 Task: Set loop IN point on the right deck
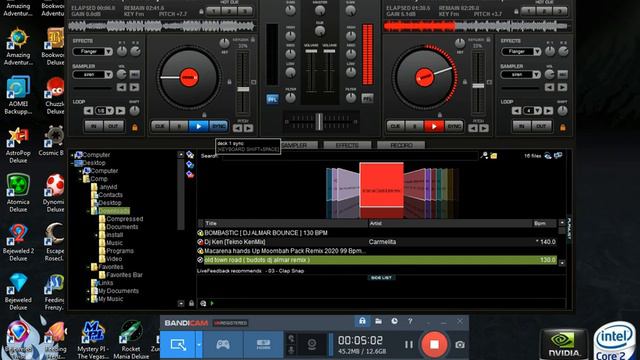click(522, 127)
